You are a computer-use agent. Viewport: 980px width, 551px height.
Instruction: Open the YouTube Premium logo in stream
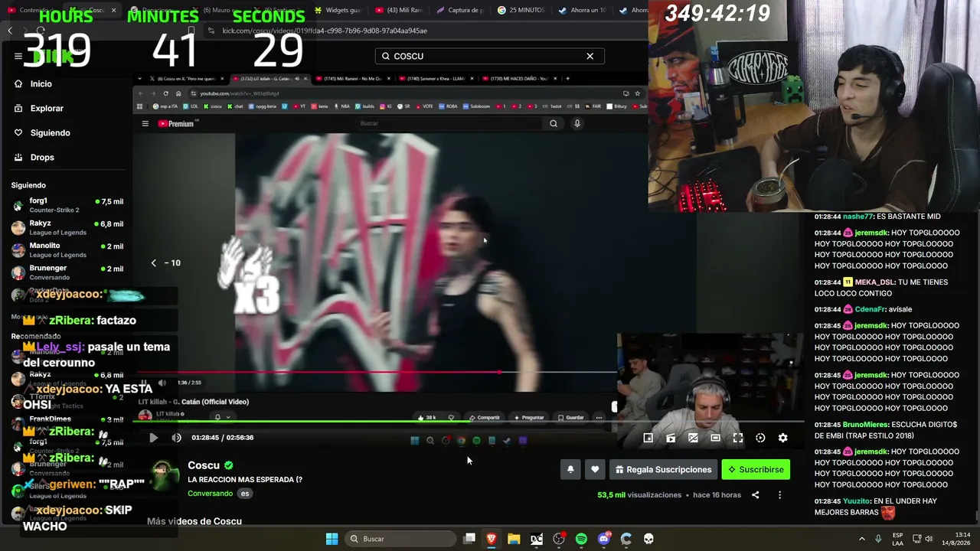(178, 124)
